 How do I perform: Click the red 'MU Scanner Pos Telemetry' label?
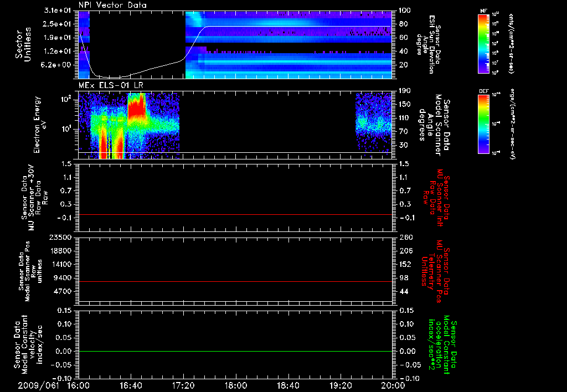point(435,271)
